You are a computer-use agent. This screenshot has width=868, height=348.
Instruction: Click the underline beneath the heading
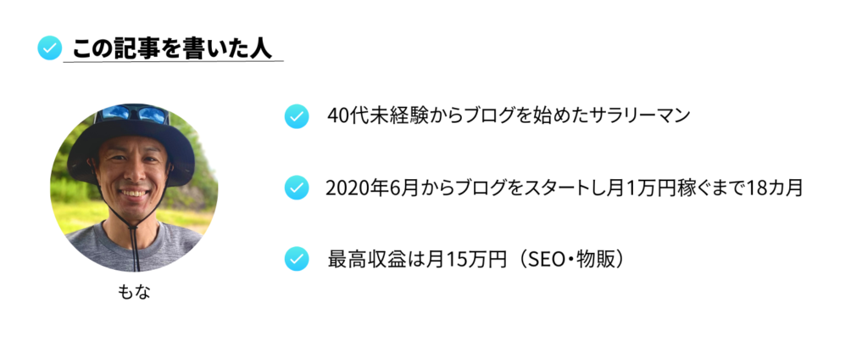coord(173,61)
